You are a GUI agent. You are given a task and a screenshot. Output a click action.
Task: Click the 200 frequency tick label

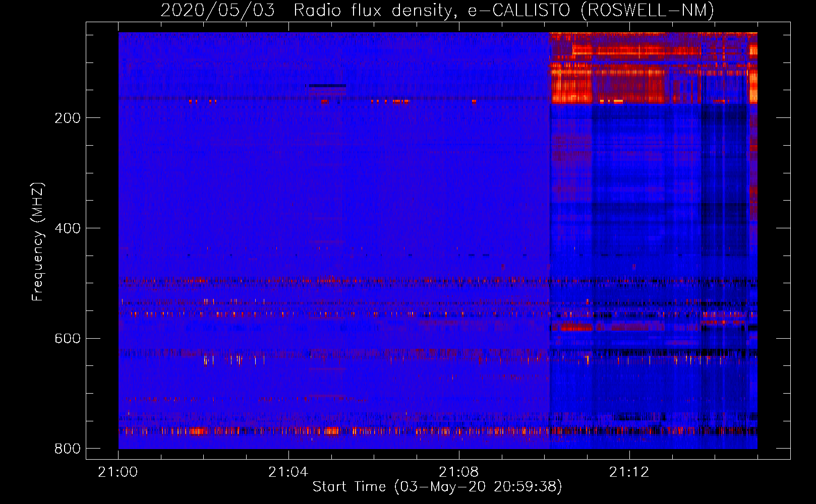pos(68,118)
